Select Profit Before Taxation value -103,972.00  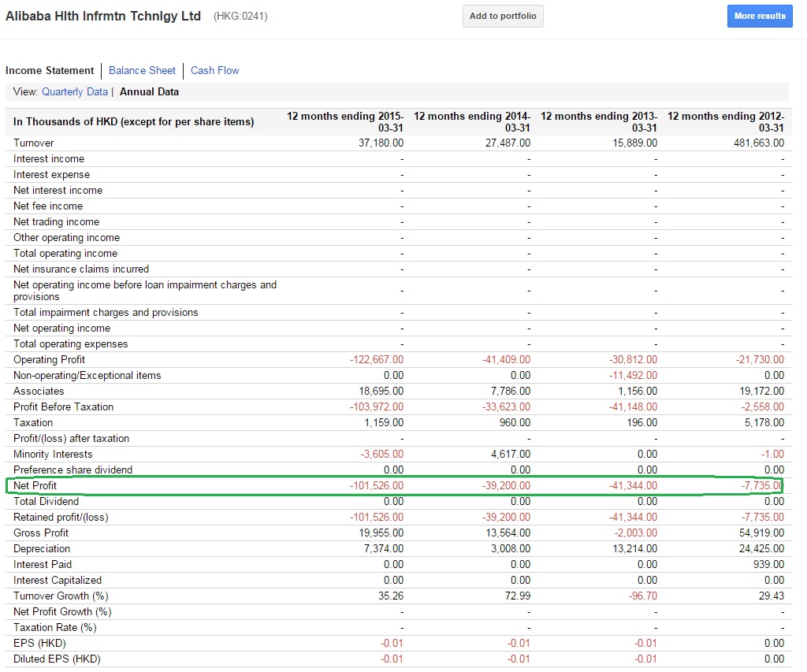[377, 407]
